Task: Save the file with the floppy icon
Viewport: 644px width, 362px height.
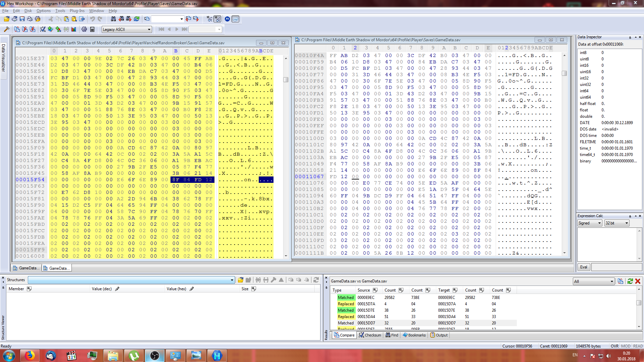Action: tap(22, 19)
